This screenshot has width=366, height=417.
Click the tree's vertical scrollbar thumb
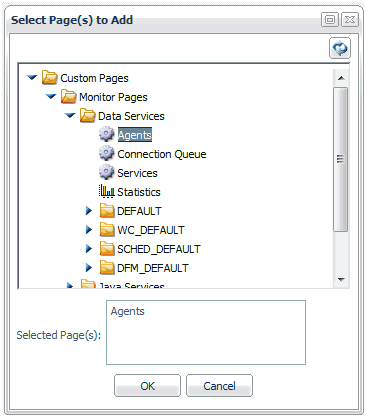click(340, 159)
